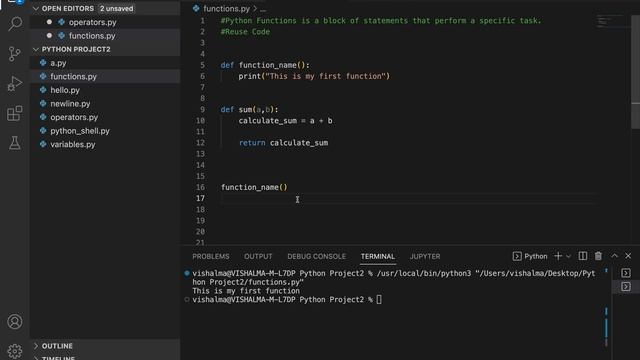Open the Testing flask view
Screen dimensions: 640x360
coord(15,143)
